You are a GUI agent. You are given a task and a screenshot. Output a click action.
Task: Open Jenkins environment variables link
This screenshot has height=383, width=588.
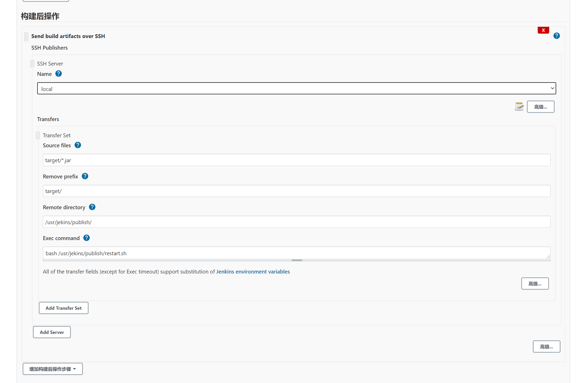(x=253, y=272)
